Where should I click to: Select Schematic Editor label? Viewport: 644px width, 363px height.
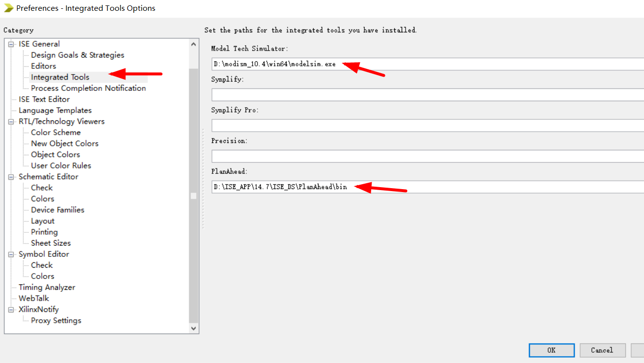click(x=48, y=176)
